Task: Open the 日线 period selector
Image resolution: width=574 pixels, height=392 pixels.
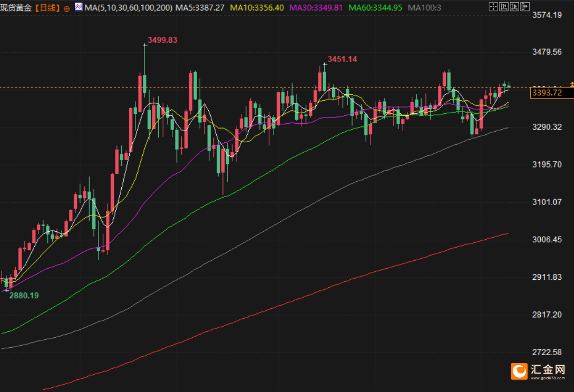Action: [47, 8]
